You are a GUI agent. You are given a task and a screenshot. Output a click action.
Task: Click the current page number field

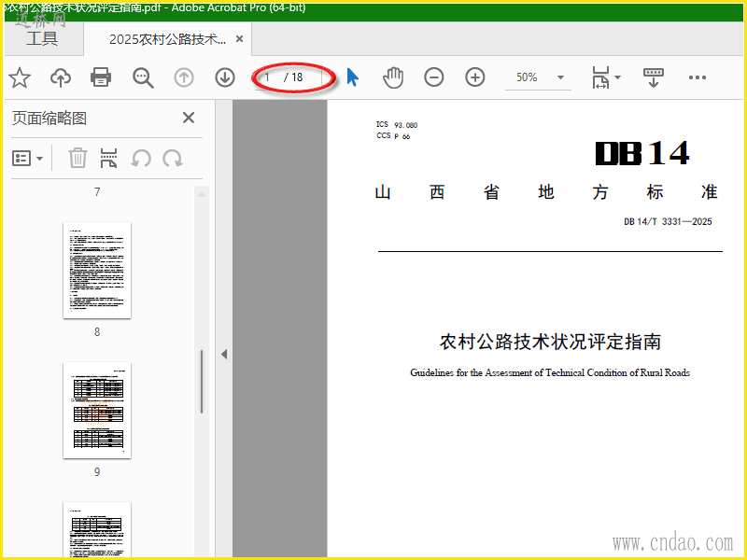point(268,77)
